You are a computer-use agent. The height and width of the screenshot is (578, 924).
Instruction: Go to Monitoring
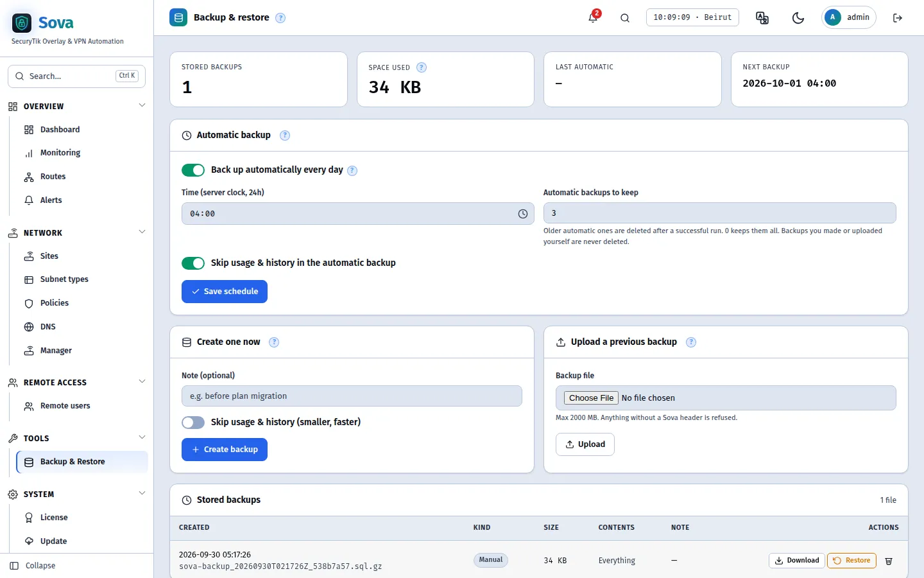[82, 153]
